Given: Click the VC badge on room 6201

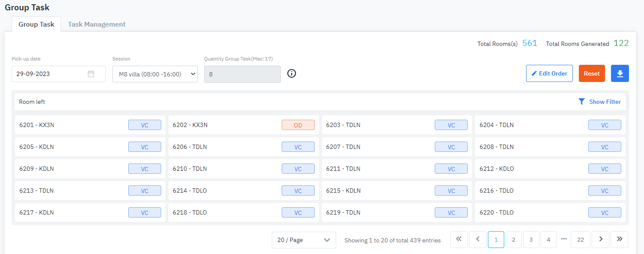Looking at the screenshot, I should coord(144,125).
